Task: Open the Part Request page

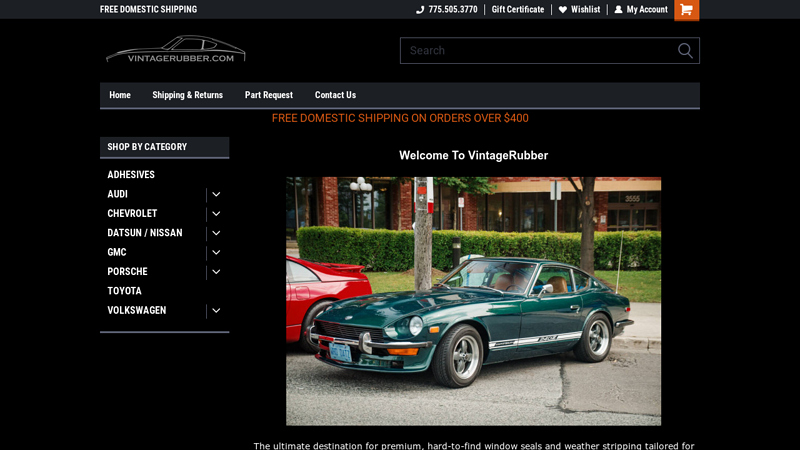Action: pyautogui.click(x=269, y=95)
